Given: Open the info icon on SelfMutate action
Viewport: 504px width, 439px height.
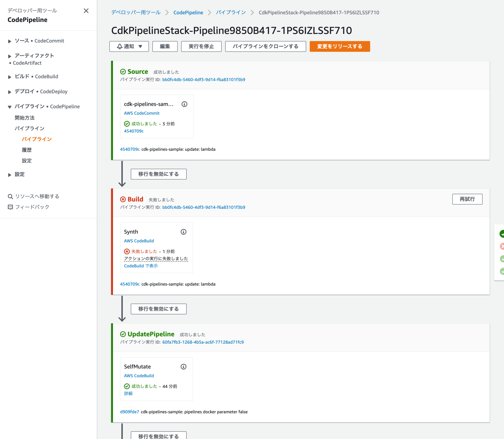Looking at the screenshot, I should (184, 366).
